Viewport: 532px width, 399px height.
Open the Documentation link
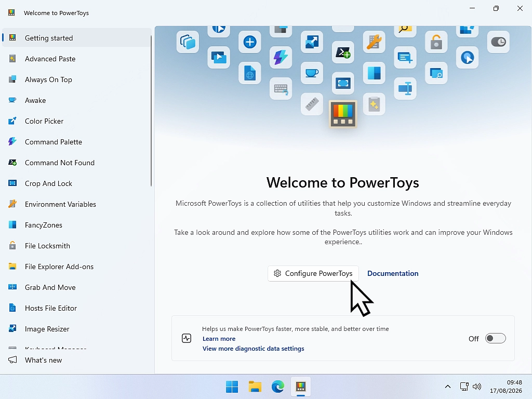point(393,273)
